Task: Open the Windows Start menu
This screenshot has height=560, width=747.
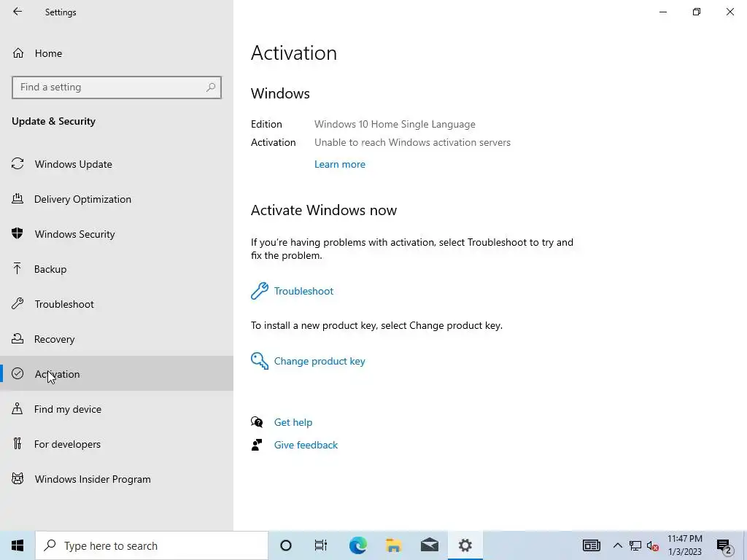Action: (18, 545)
